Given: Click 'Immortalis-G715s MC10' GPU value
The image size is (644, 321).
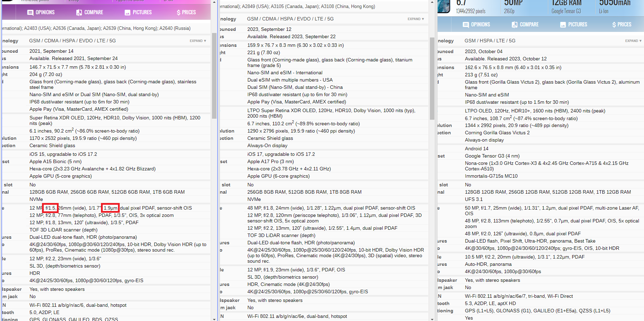Looking at the screenshot, I should coord(491,176).
